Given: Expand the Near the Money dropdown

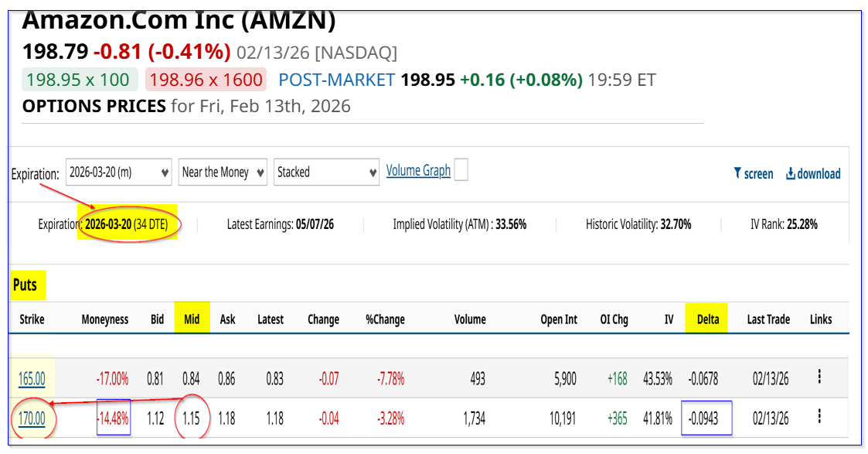Looking at the screenshot, I should tap(223, 172).
